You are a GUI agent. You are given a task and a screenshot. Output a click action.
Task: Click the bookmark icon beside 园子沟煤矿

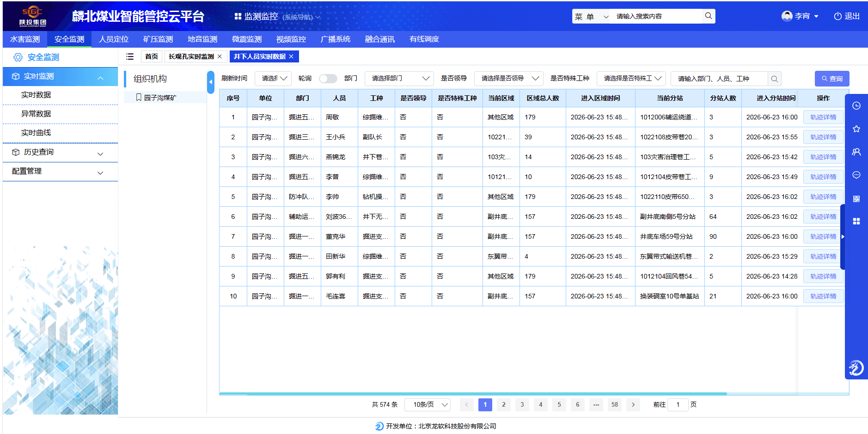click(139, 97)
